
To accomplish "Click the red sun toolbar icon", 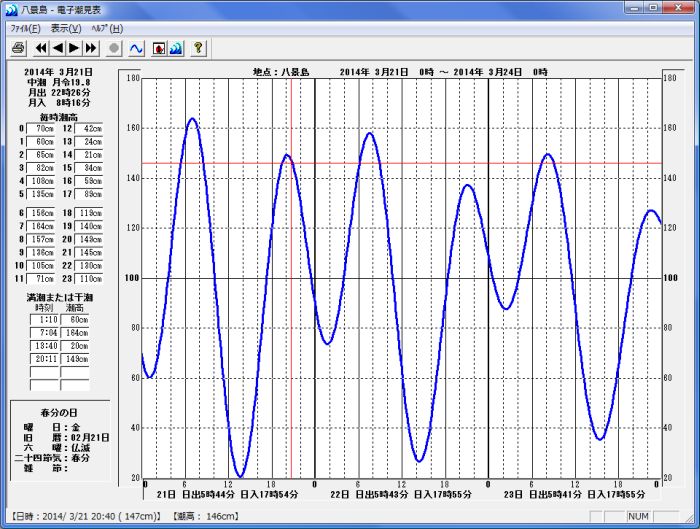I will tap(159, 47).
